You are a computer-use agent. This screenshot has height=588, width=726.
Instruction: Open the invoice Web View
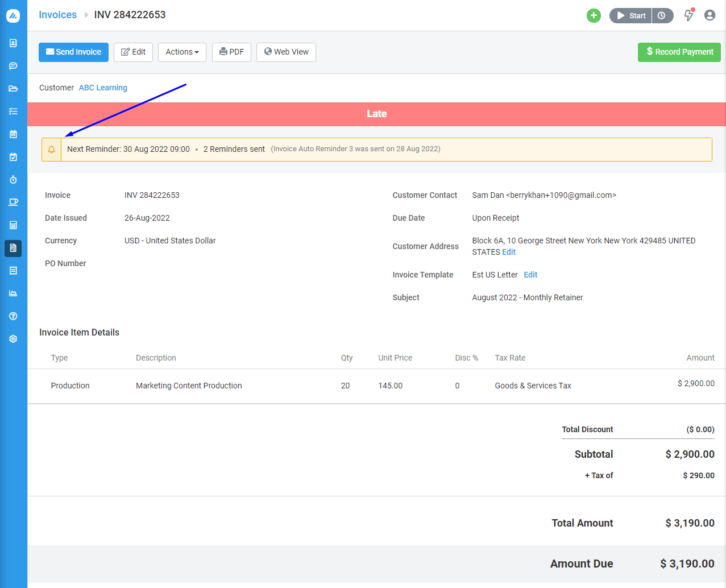[286, 52]
